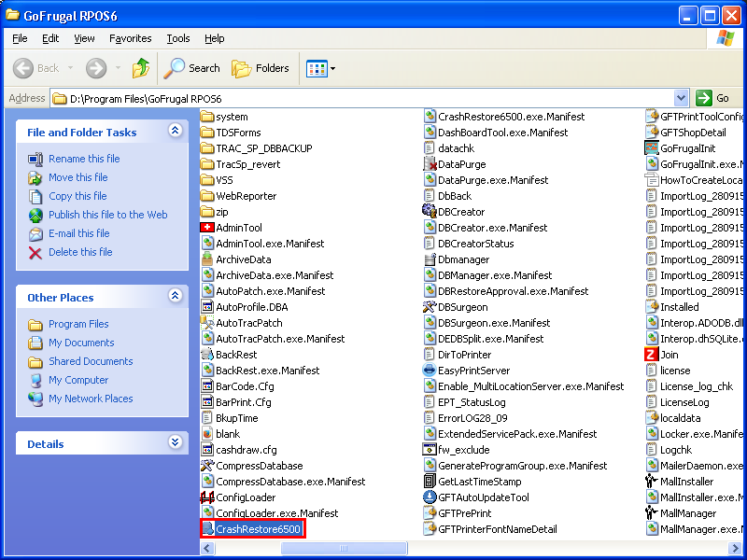Image resolution: width=747 pixels, height=560 pixels.
Task: Collapse the File and Folder Tasks panel
Action: coord(175,132)
